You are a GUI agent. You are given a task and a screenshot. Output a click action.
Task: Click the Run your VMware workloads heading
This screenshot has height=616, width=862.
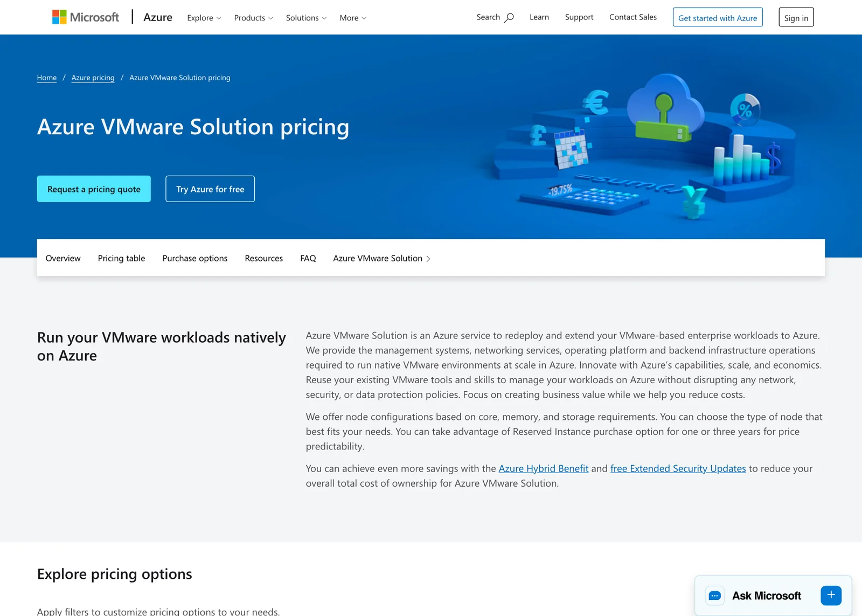point(162,347)
